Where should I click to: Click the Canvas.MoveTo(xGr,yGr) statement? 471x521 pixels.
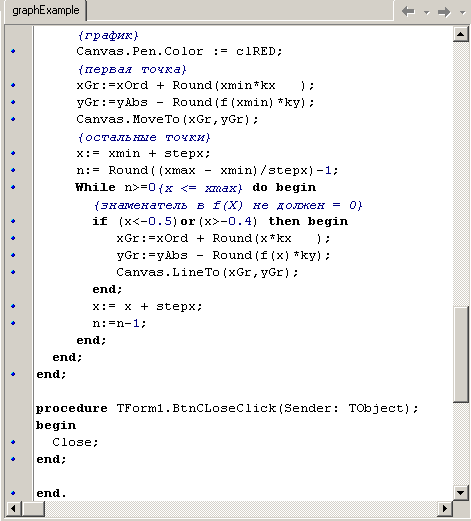pyautogui.click(x=167, y=119)
